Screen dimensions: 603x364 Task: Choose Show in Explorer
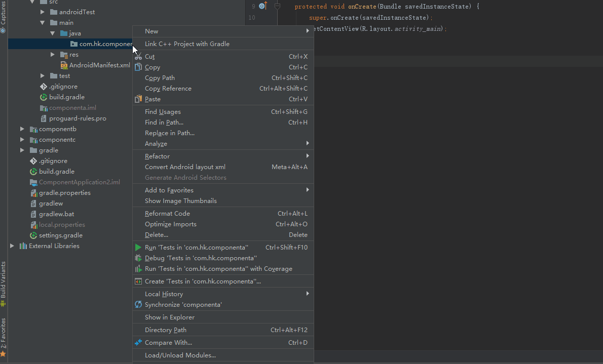[223, 317]
